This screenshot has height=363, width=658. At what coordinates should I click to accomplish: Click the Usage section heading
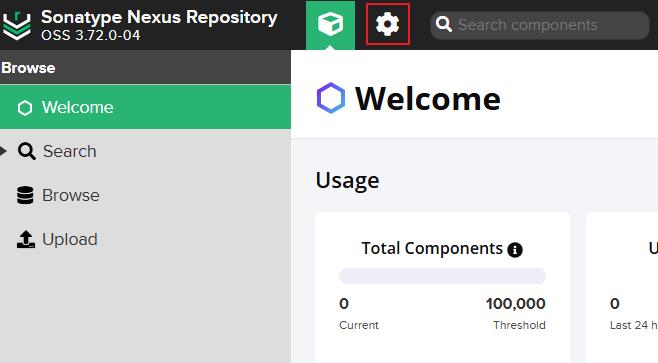pyautogui.click(x=347, y=181)
